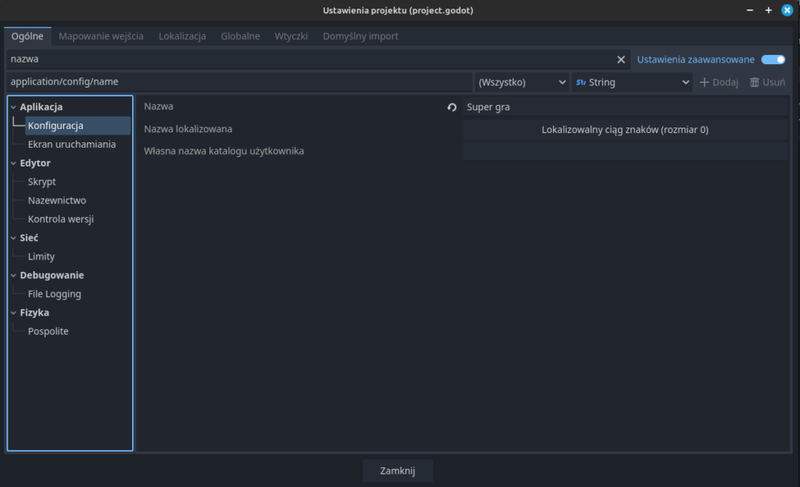Image resolution: width=800 pixels, height=487 pixels.
Task: Click the Zamknij button
Action: (x=397, y=471)
